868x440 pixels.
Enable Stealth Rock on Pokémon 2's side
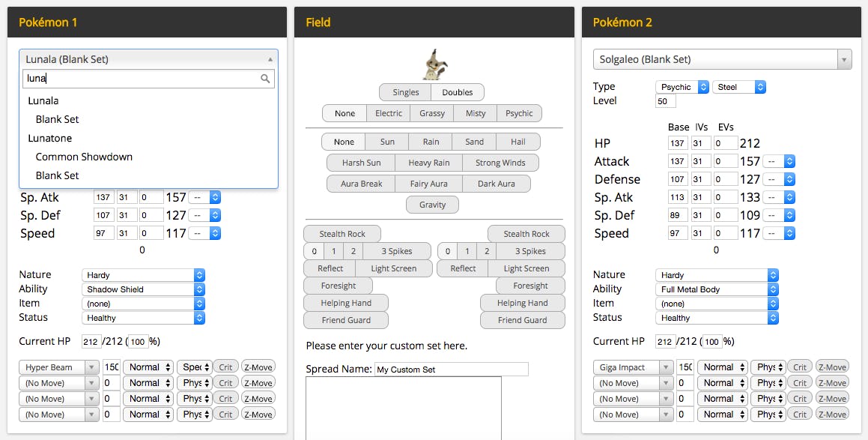pyautogui.click(x=526, y=233)
